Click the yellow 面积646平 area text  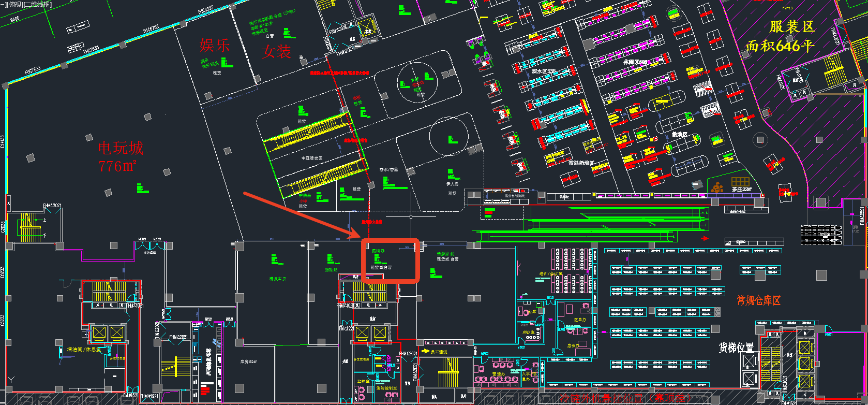pos(780,46)
